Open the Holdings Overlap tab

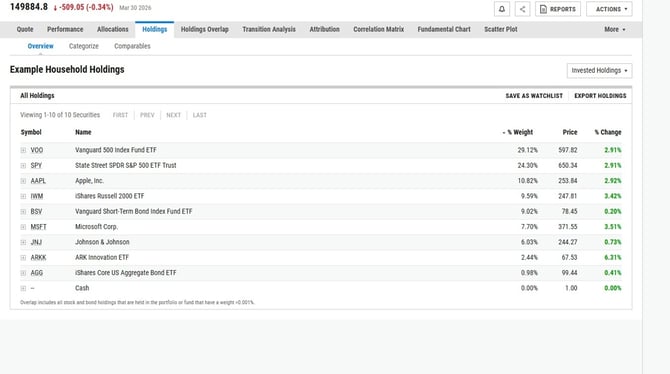[205, 29]
